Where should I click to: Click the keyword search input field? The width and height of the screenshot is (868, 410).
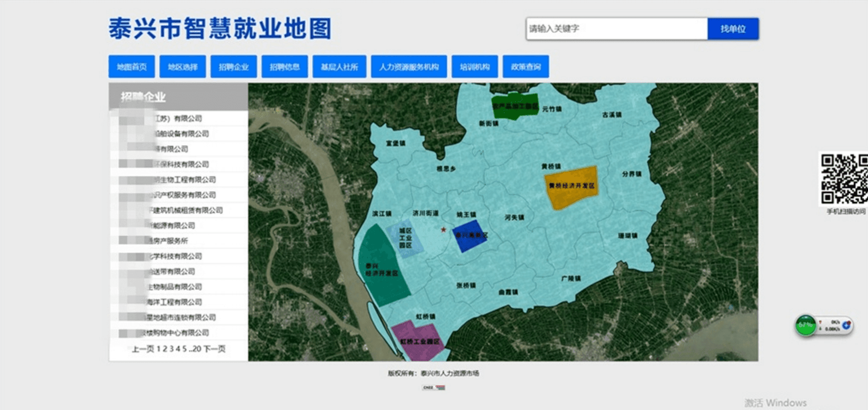coord(616,29)
